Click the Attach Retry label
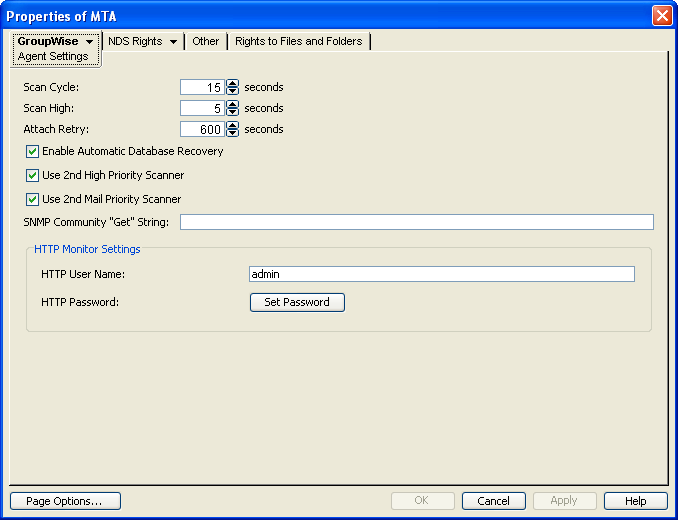Image resolution: width=678 pixels, height=520 pixels. tap(56, 129)
